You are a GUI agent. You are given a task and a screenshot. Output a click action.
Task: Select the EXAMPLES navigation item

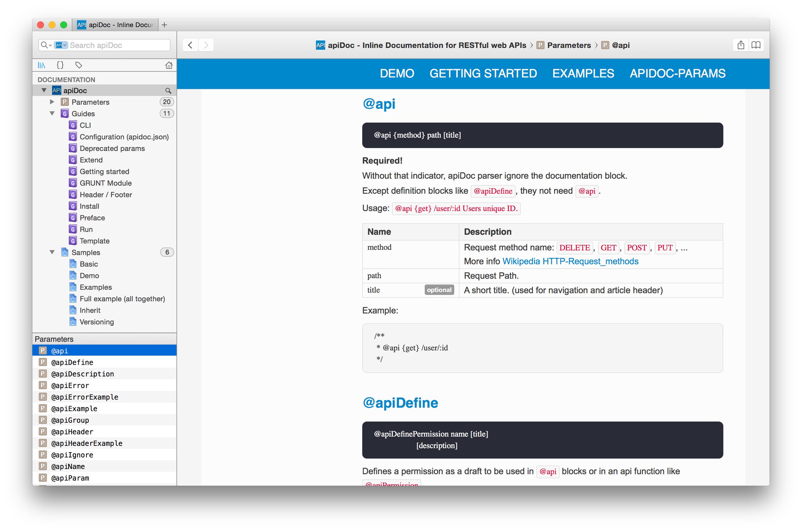[583, 73]
